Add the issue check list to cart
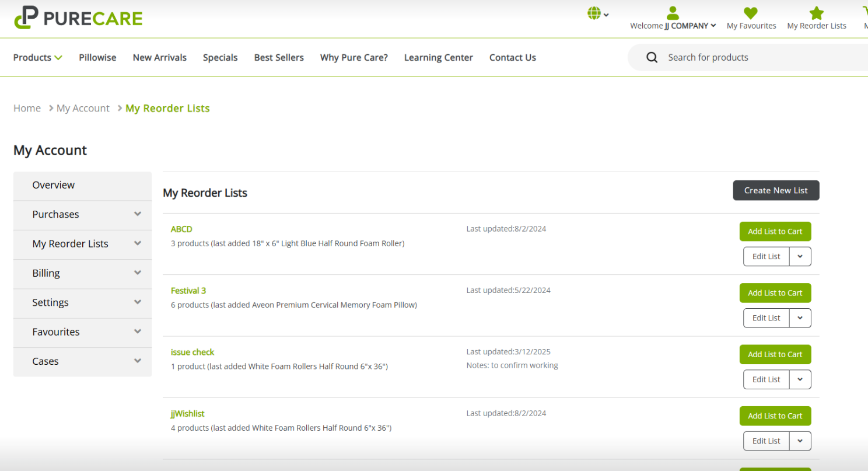 click(x=775, y=354)
